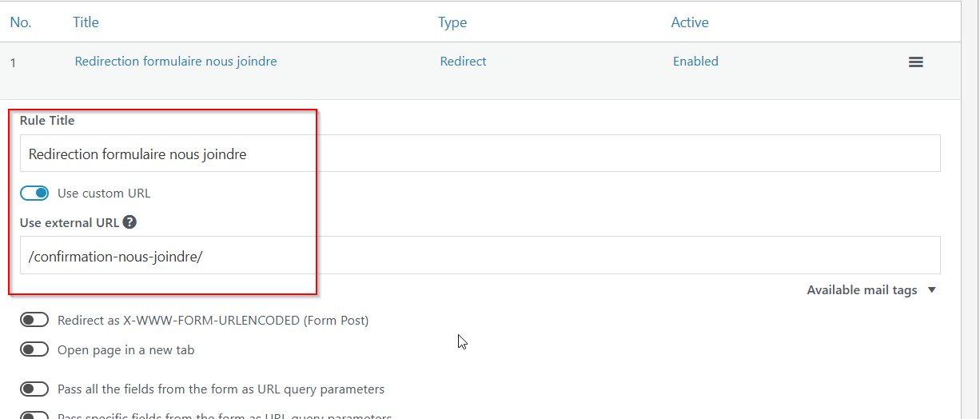Click the Rule Title label
Screen dimensions: 980x419
click(x=47, y=121)
